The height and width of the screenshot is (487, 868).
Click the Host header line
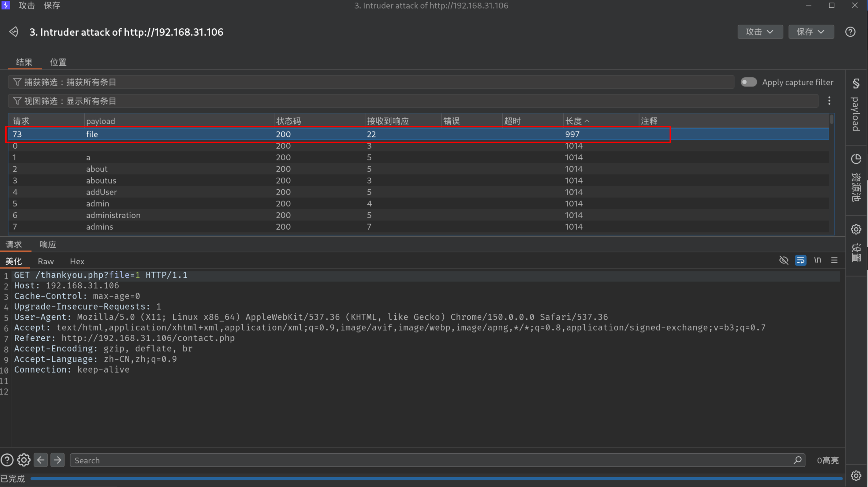pyautogui.click(x=67, y=286)
